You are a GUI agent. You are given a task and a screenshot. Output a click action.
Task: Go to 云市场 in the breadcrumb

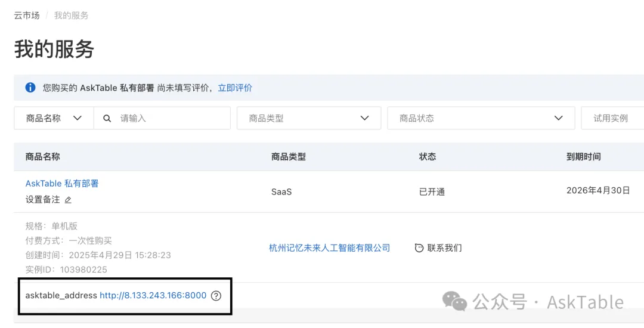coord(27,16)
